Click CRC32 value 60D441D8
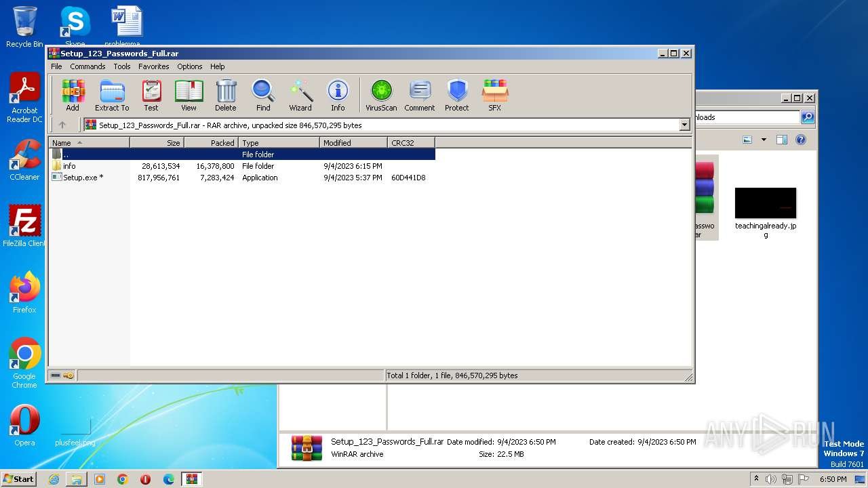Image resolution: width=868 pixels, height=488 pixels. coord(408,178)
